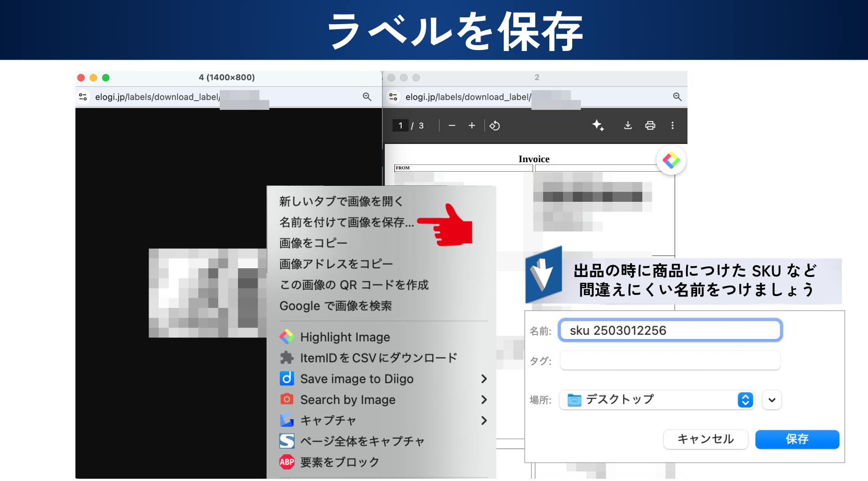Click Highlight Image menu entry
868x481 pixels.
coord(345,337)
